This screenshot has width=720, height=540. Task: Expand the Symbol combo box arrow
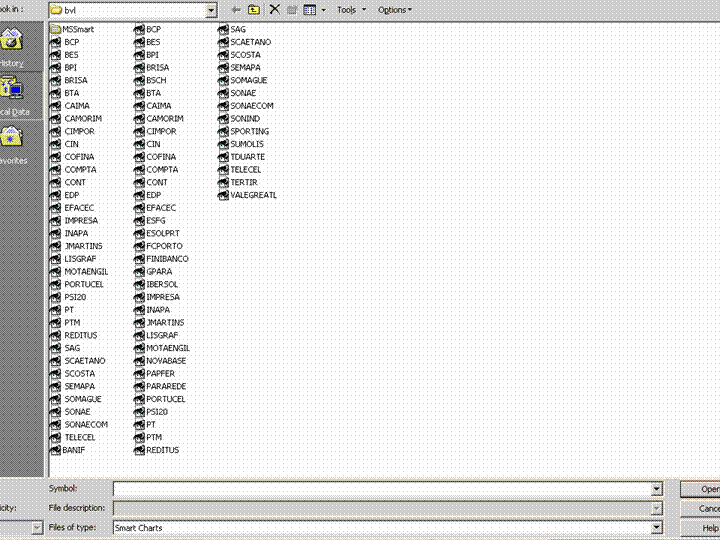[x=657, y=489]
